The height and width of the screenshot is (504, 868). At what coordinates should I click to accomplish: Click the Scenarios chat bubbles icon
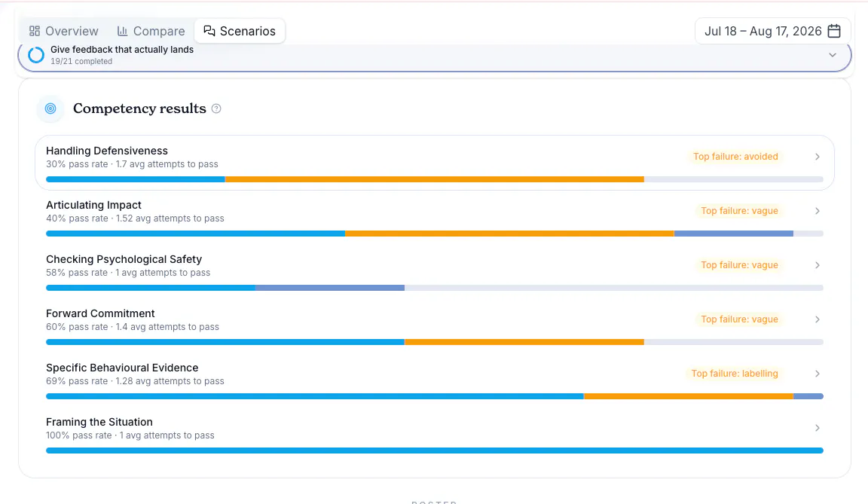209,31
